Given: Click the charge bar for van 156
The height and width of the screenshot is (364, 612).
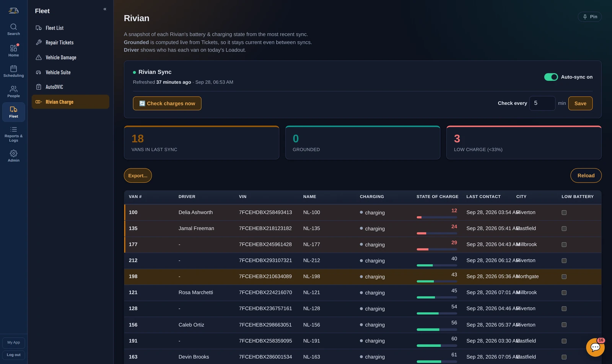Looking at the screenshot, I should tap(437, 330).
